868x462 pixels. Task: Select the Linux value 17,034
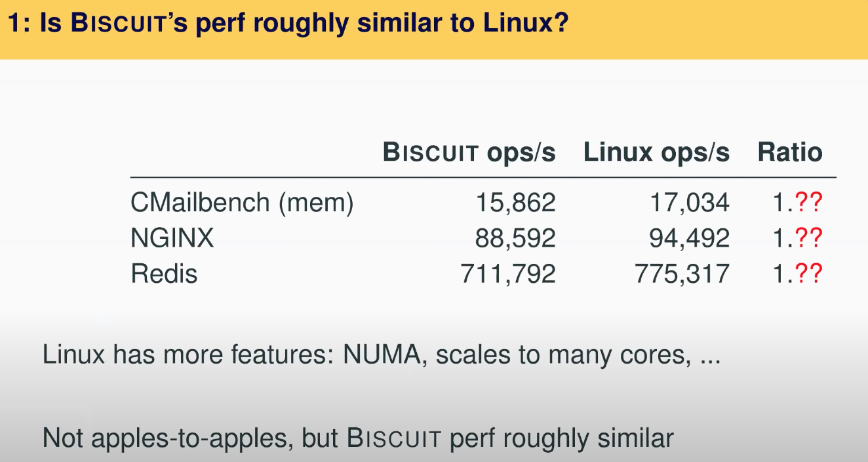point(688,203)
